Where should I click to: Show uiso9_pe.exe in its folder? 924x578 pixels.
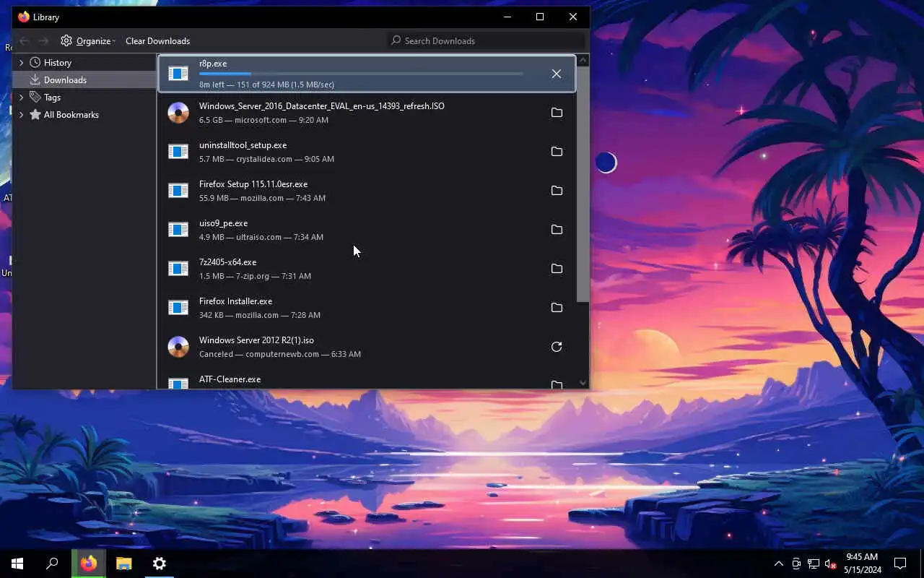[557, 230]
